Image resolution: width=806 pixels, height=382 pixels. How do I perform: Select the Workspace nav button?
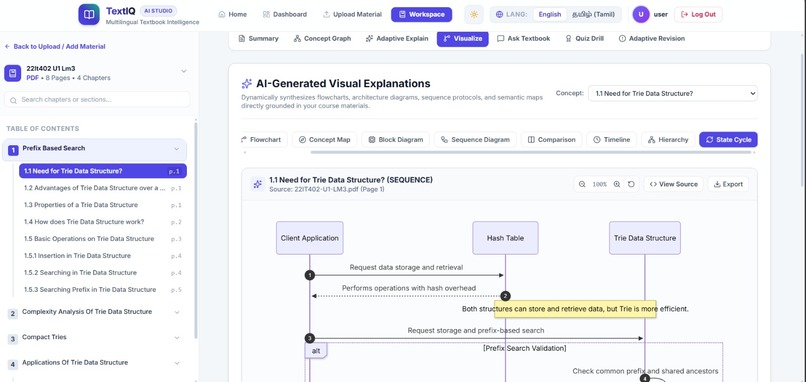pyautogui.click(x=422, y=14)
